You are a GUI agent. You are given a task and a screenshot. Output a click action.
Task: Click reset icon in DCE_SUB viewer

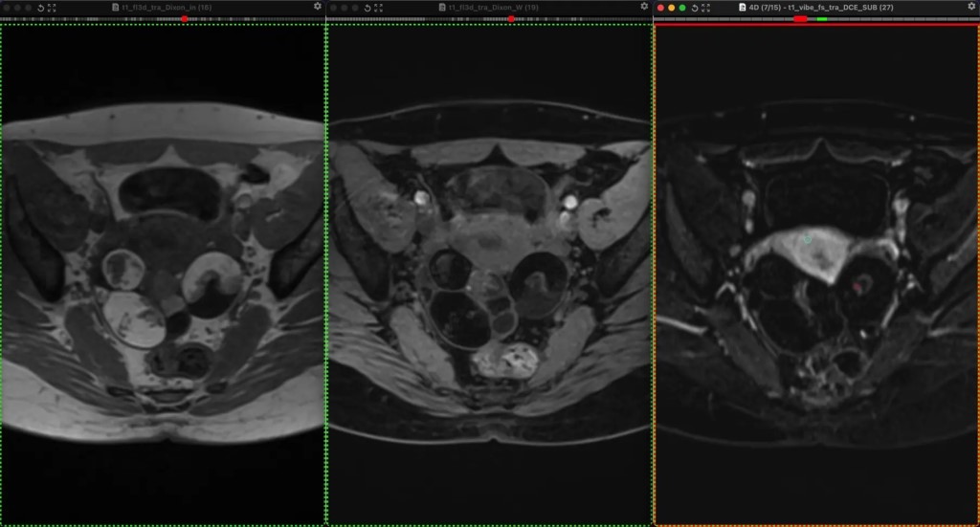pos(695,7)
